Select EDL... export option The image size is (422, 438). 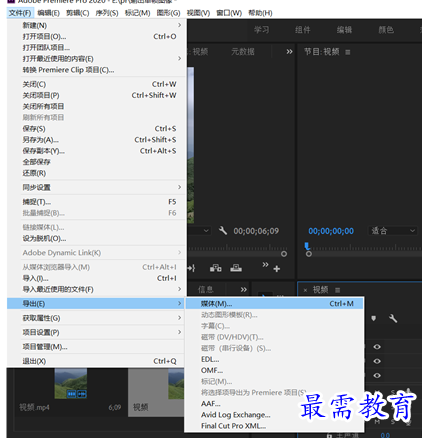(274, 359)
